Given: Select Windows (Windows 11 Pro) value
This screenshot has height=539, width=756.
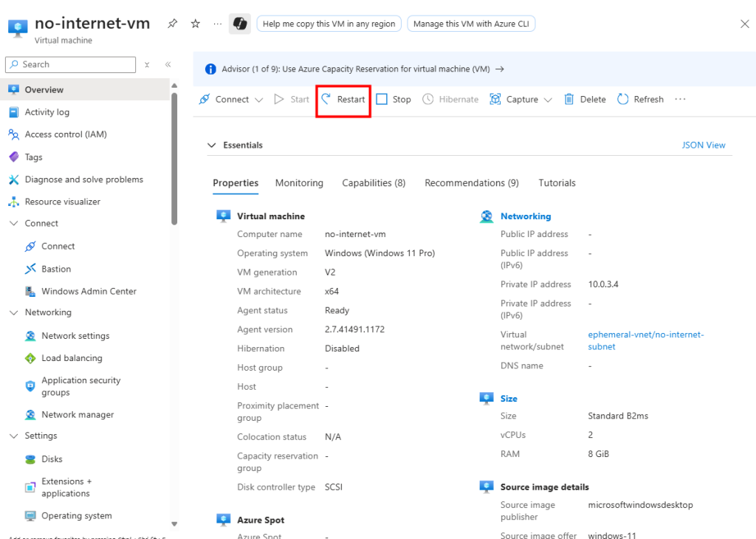Looking at the screenshot, I should click(x=380, y=253).
